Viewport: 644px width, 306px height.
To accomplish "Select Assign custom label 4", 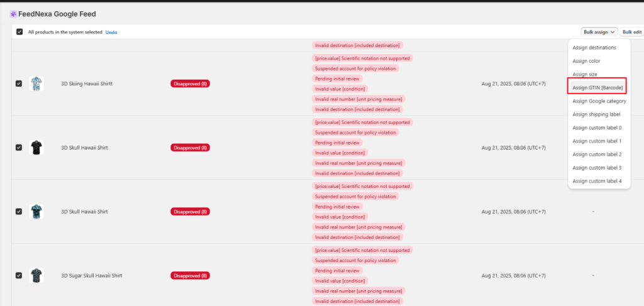I will tap(597, 181).
